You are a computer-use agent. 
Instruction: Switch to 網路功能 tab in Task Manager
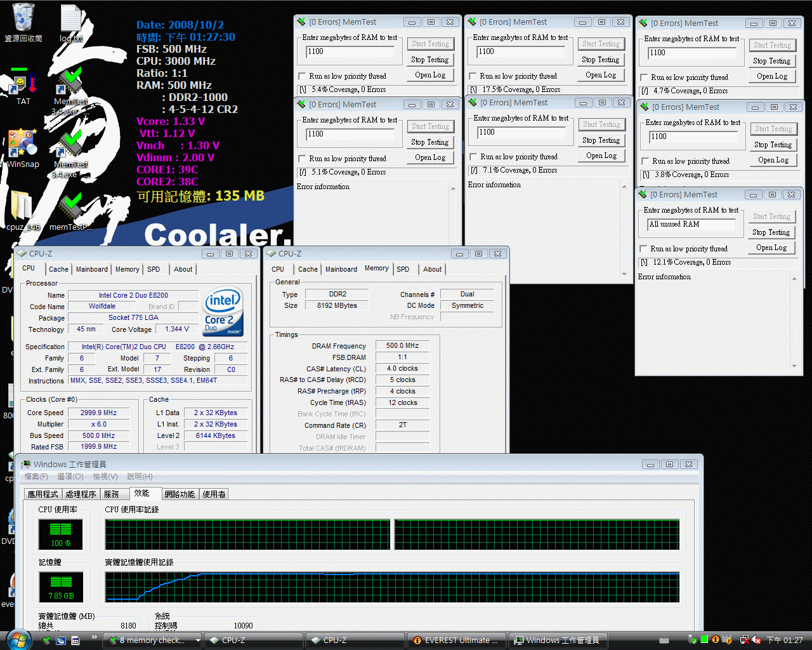tap(180, 494)
